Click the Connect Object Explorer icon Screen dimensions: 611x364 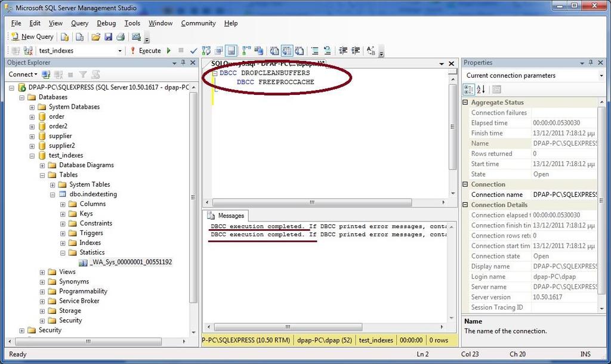pos(46,75)
